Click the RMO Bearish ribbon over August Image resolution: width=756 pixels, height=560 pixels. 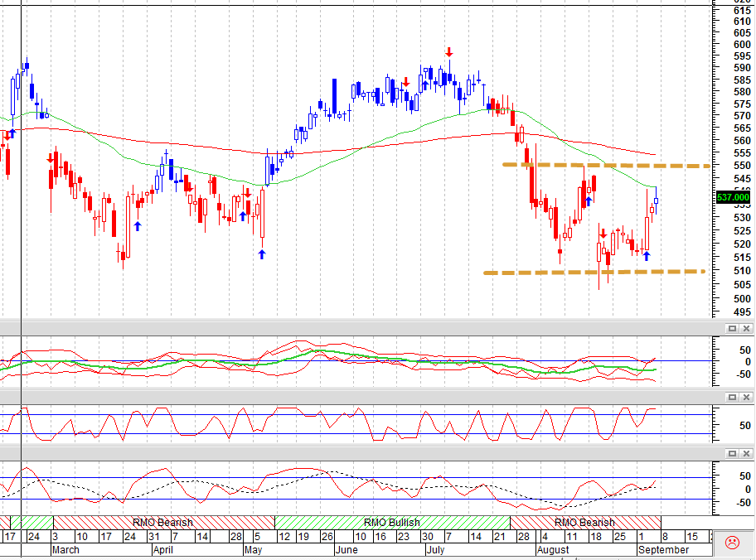585,523
